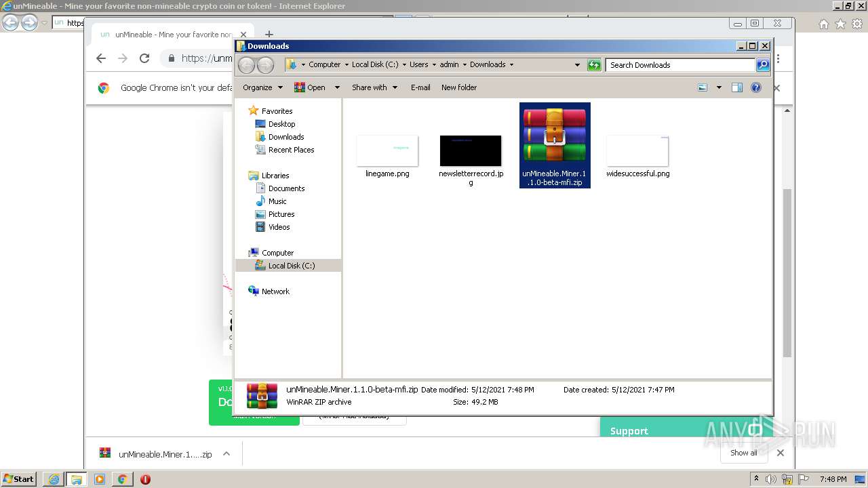Close the Chrome downloads shelf
Image resolution: width=868 pixels, height=488 pixels.
coord(780,453)
